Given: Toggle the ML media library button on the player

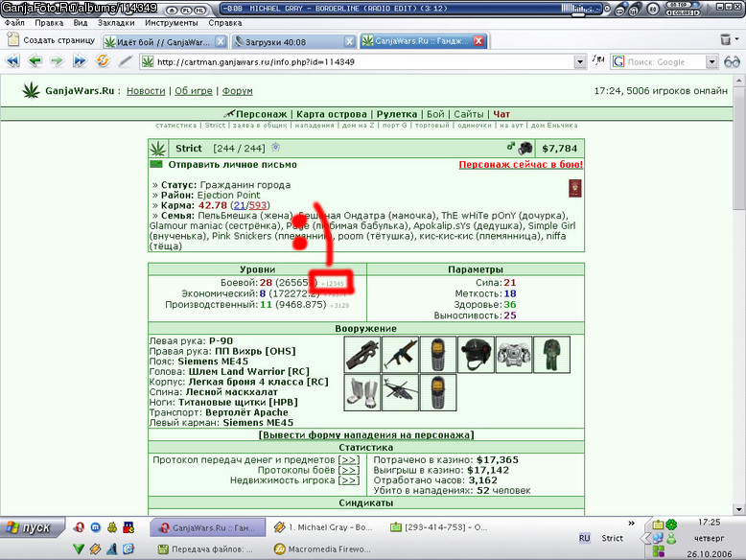Looking at the screenshot, I should pos(199,10).
